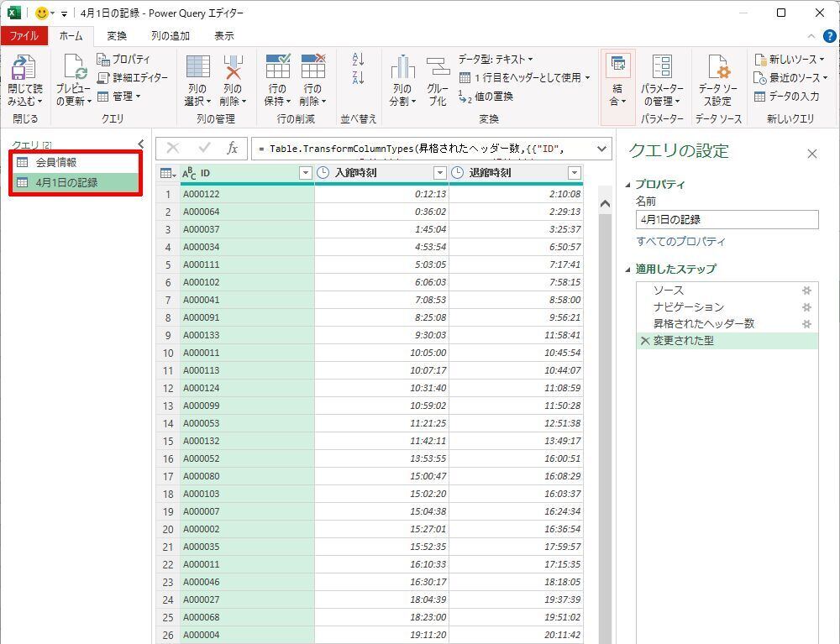Click Enter Data (データの入力)
Screen dimensions: 840x644
pyautogui.click(x=787, y=97)
